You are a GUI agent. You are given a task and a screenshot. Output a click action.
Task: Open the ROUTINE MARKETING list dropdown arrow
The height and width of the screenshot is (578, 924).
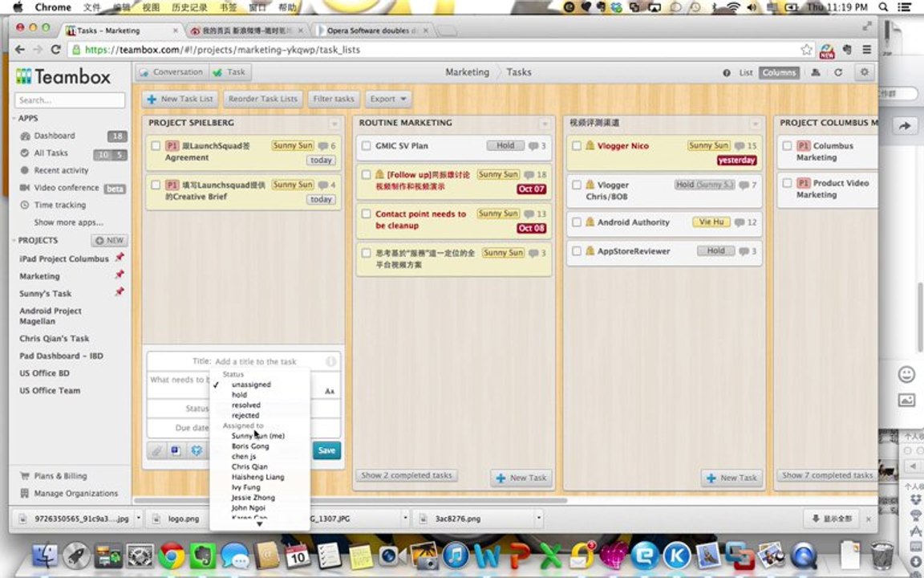click(x=545, y=124)
